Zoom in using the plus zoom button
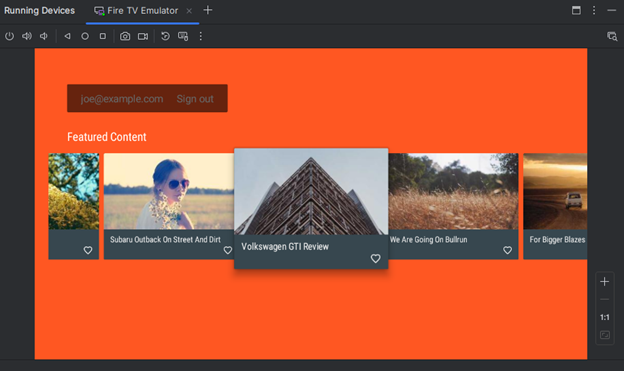This screenshot has height=371, width=624. click(x=604, y=282)
